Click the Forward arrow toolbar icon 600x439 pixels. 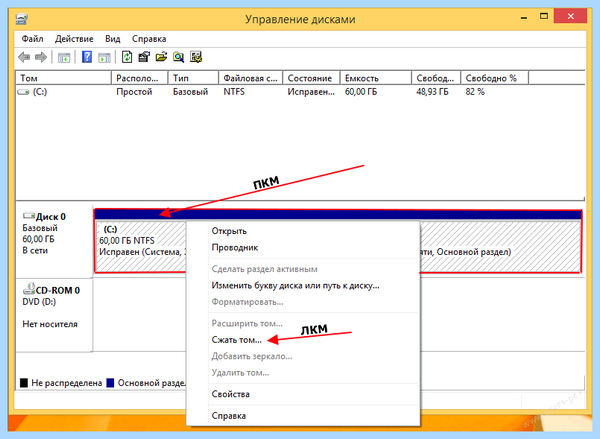coord(41,57)
